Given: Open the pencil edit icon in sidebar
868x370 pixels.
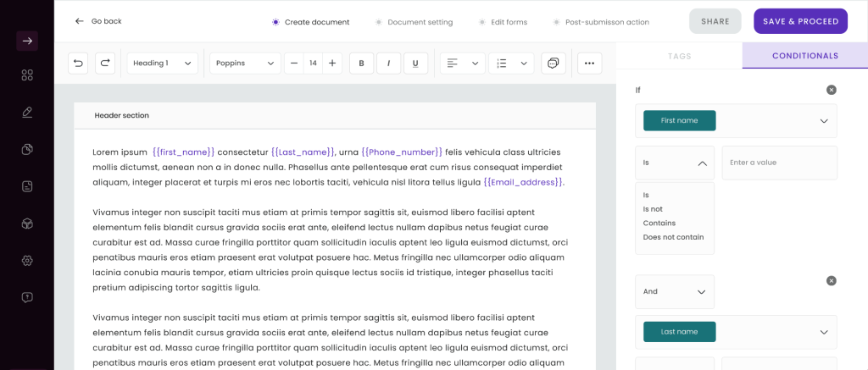Looking at the screenshot, I should 27,113.
